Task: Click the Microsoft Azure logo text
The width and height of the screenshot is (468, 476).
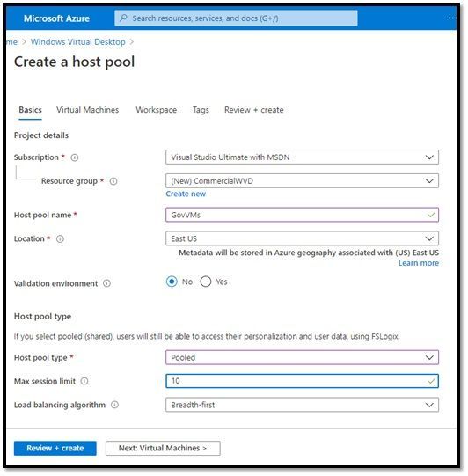Action: (56, 18)
